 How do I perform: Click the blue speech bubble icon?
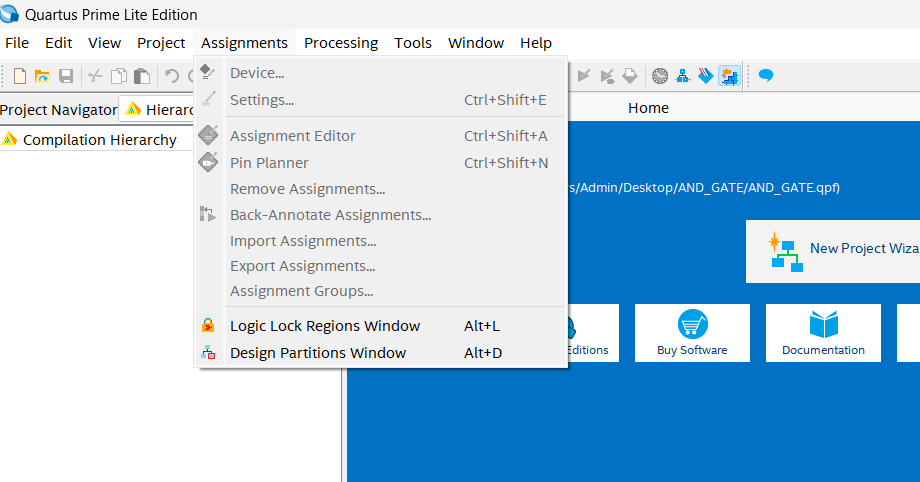point(766,76)
